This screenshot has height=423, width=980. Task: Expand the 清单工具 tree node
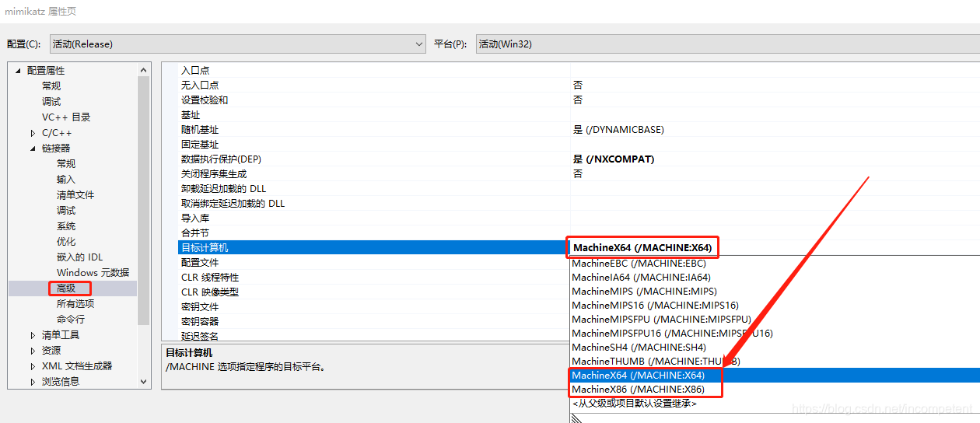33,335
